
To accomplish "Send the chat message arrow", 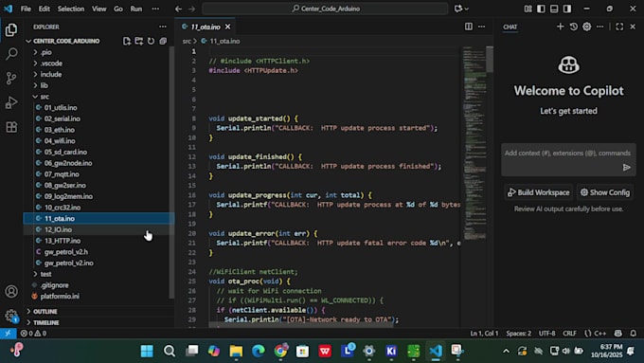I will pos(626,168).
